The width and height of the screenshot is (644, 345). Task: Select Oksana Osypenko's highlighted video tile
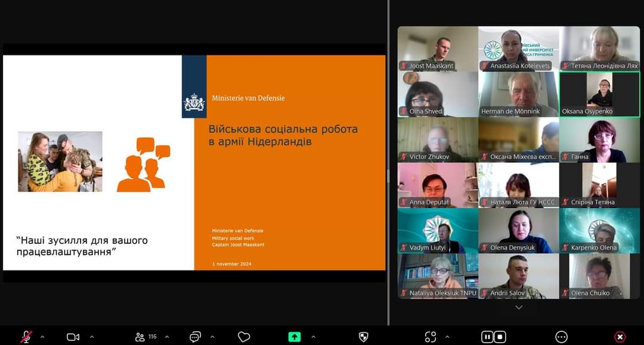click(599, 94)
